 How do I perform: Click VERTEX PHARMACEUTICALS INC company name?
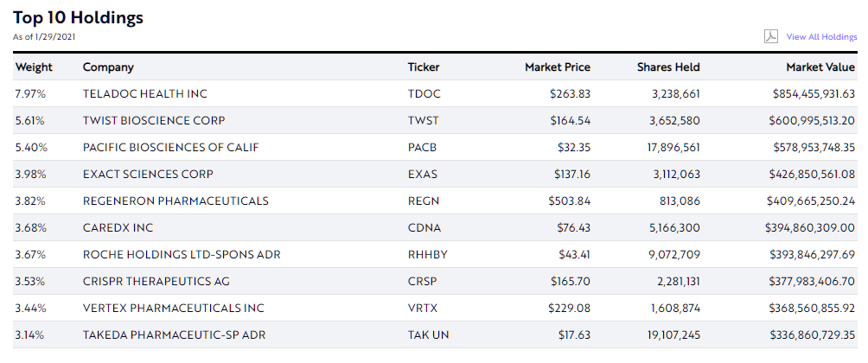pos(173,308)
